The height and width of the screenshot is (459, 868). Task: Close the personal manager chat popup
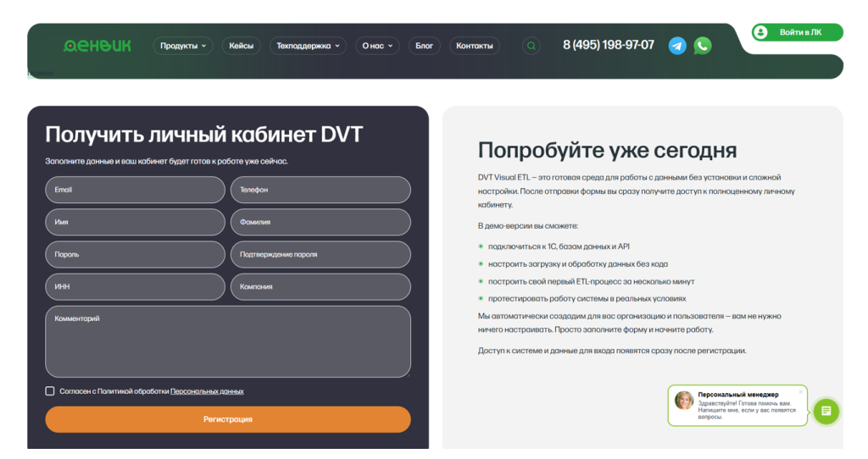[x=800, y=392]
